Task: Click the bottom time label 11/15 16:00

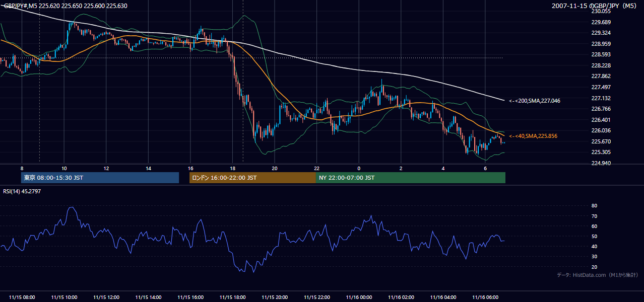Action: click(x=190, y=297)
